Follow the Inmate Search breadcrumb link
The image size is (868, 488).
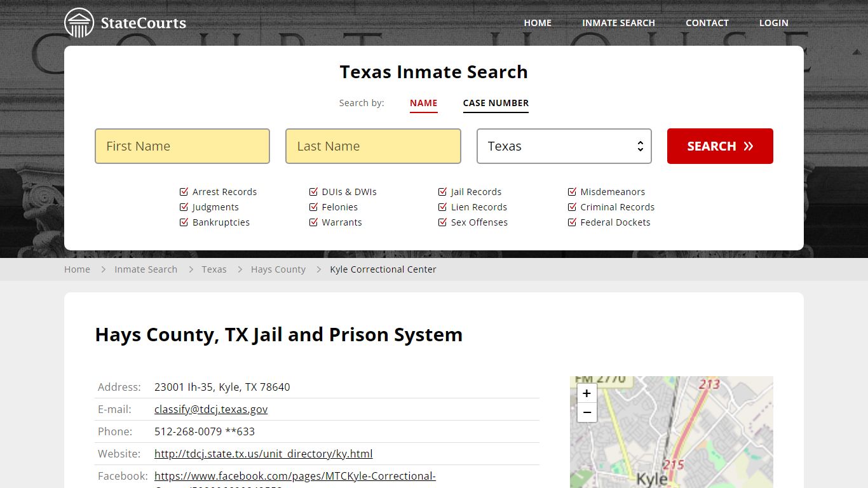[x=146, y=269]
